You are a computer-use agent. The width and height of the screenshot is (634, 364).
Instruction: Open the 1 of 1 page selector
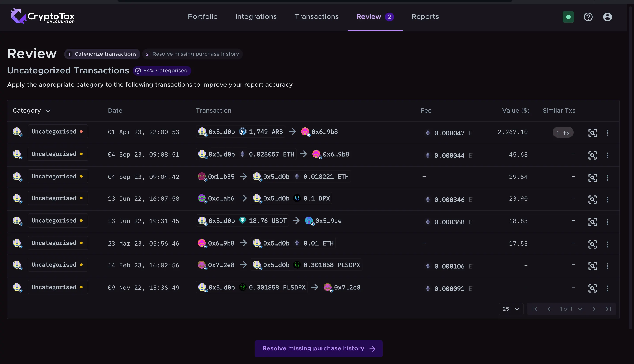pos(571,309)
